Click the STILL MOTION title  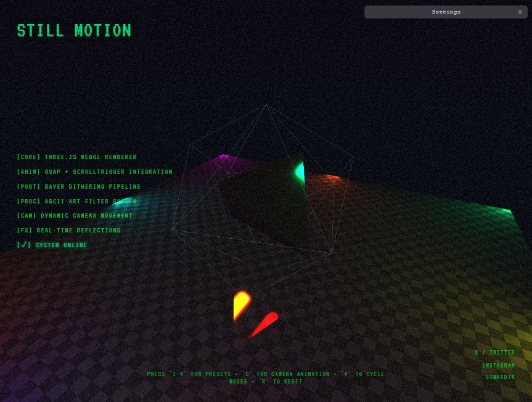tap(74, 31)
